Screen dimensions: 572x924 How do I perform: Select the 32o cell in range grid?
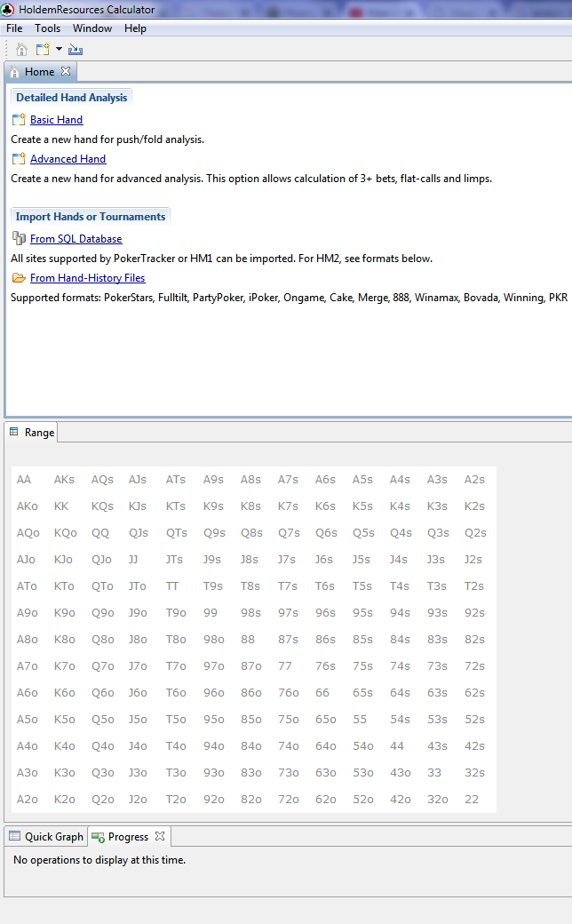tap(438, 800)
